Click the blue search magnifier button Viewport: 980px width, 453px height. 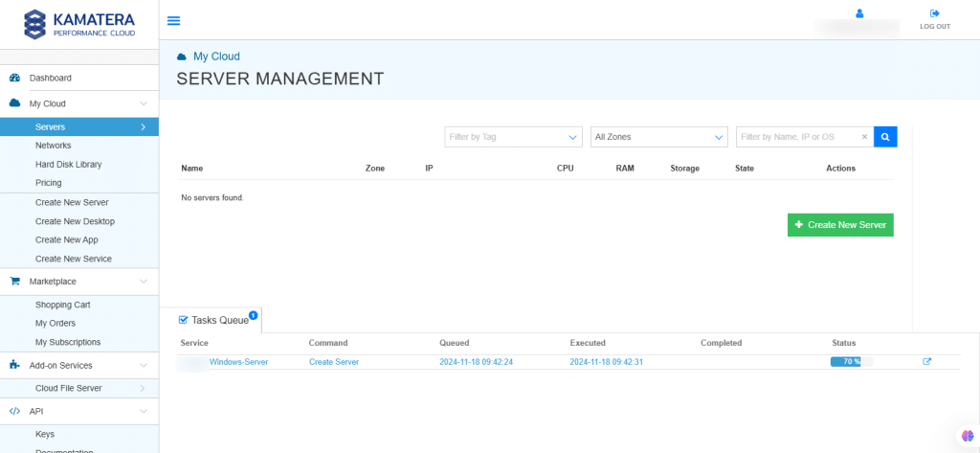(x=885, y=137)
